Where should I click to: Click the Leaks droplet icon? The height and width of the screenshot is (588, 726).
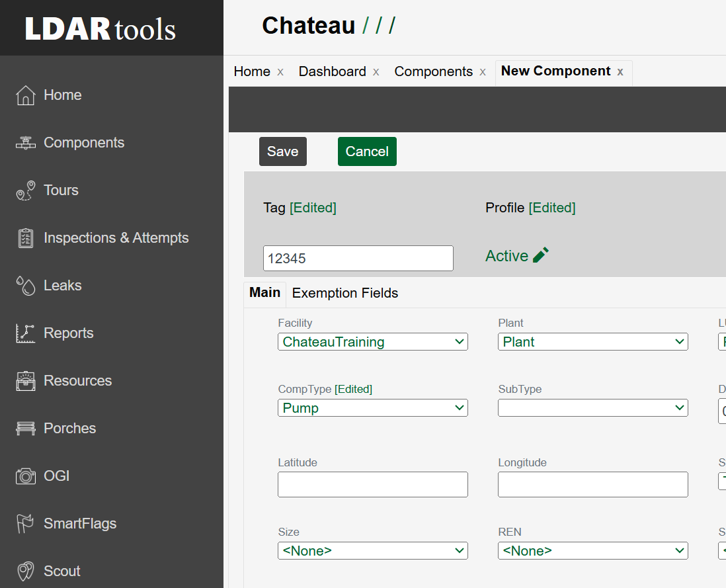coord(26,286)
